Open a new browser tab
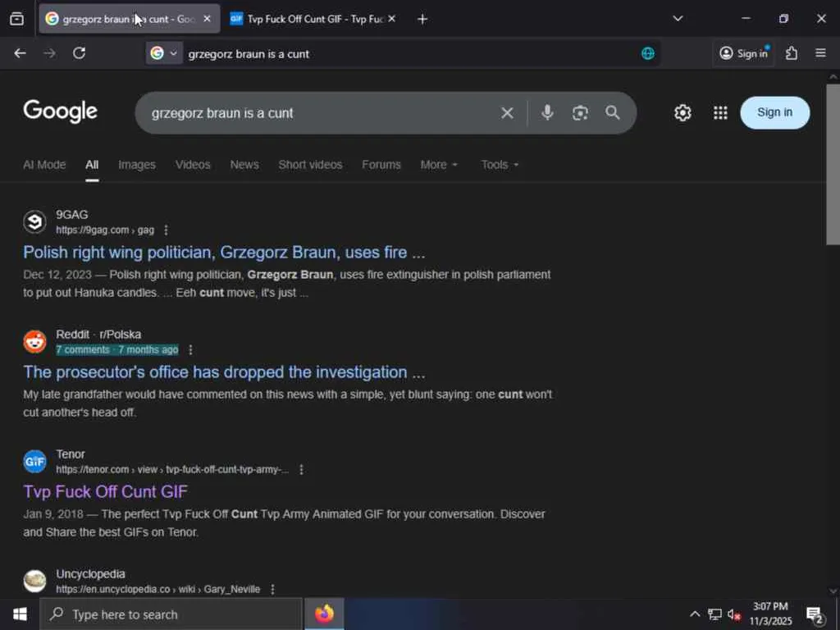Viewport: 840px width, 630px height. pyautogui.click(x=422, y=19)
